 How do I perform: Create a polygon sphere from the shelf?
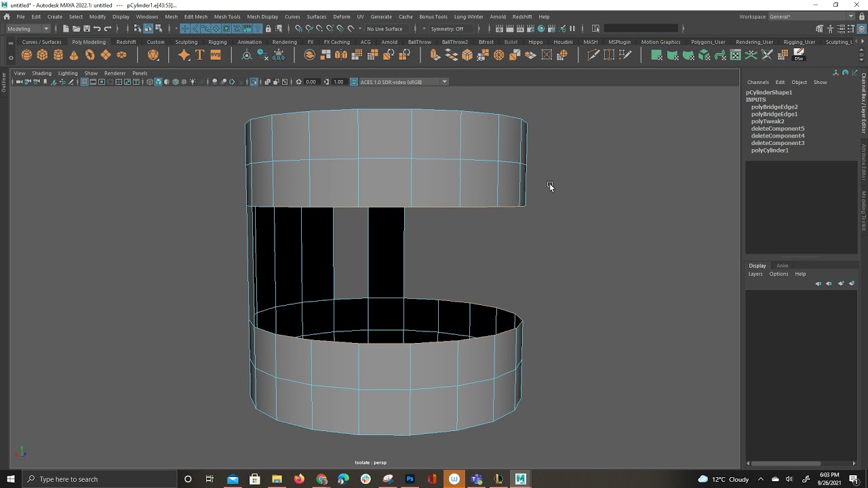pos(26,55)
